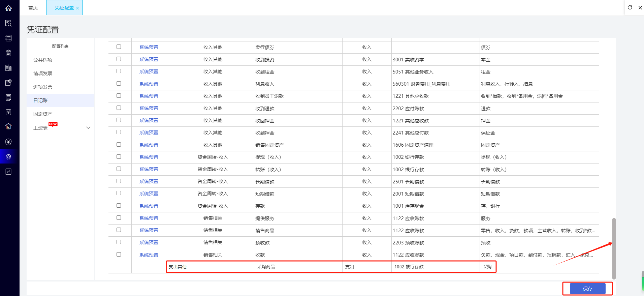Check the box for the 长期借款 row
This screenshot has height=296, width=644.
pyautogui.click(x=119, y=181)
